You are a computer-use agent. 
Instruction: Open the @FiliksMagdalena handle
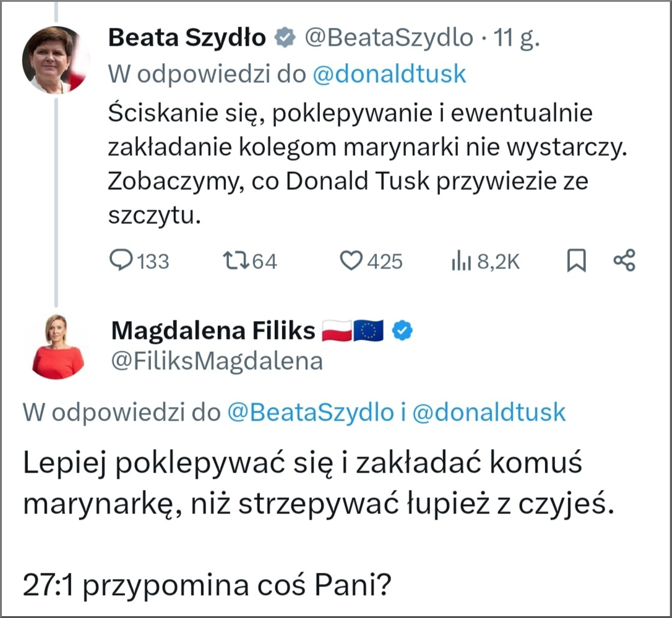217,361
